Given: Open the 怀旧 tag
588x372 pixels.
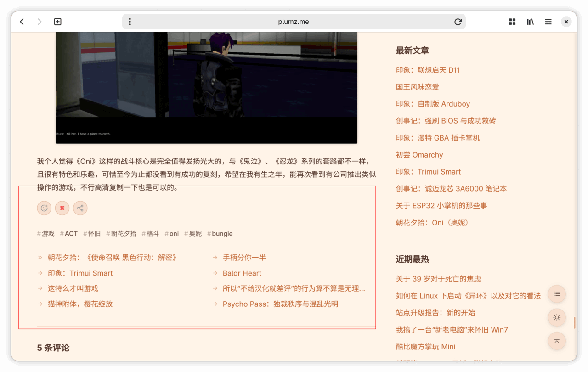Looking at the screenshot, I should pos(92,233).
